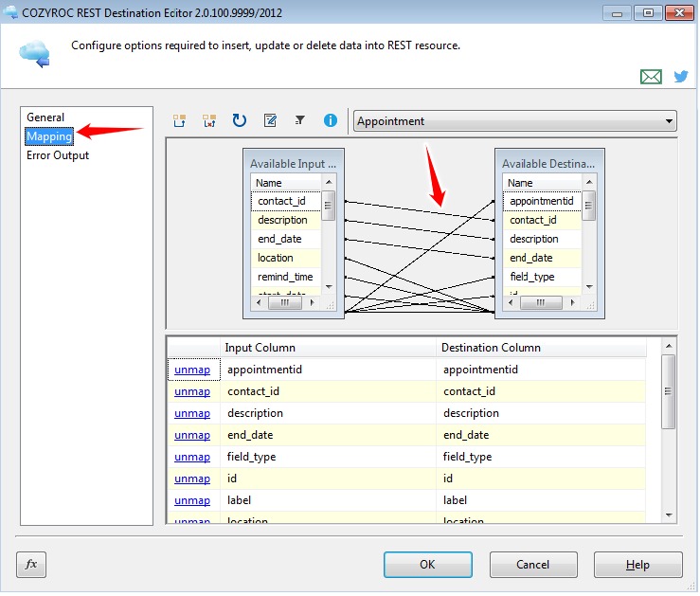This screenshot has width=700, height=596.
Task: Click the Twitter bird icon
Action: (x=681, y=77)
